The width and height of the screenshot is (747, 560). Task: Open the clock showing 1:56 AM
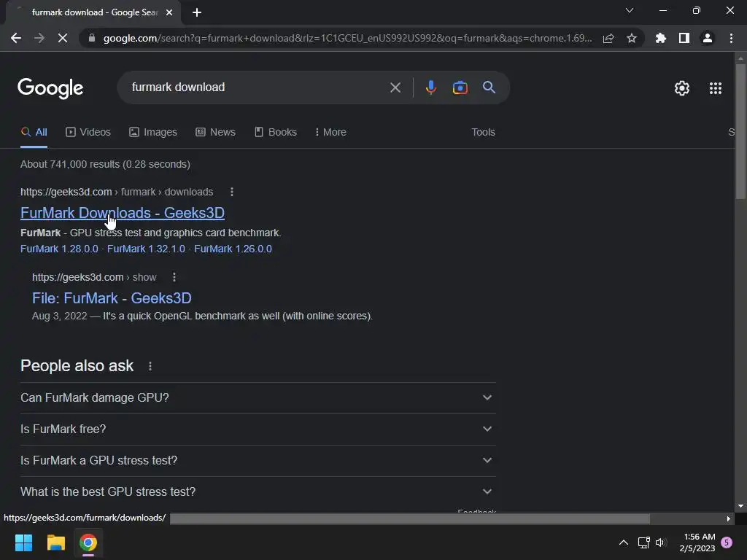[697, 542]
